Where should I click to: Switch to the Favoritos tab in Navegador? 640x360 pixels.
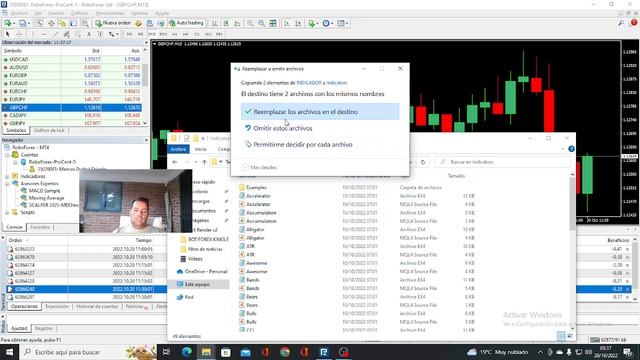click(40, 227)
